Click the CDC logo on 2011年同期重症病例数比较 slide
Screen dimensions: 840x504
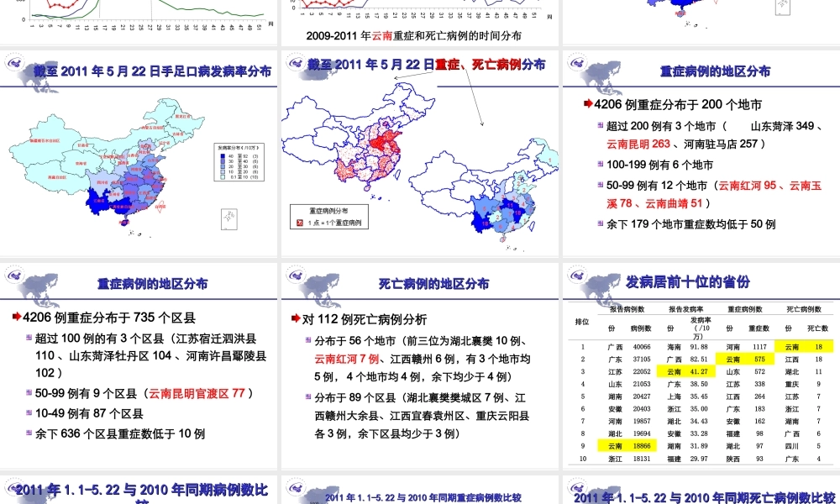(295, 487)
